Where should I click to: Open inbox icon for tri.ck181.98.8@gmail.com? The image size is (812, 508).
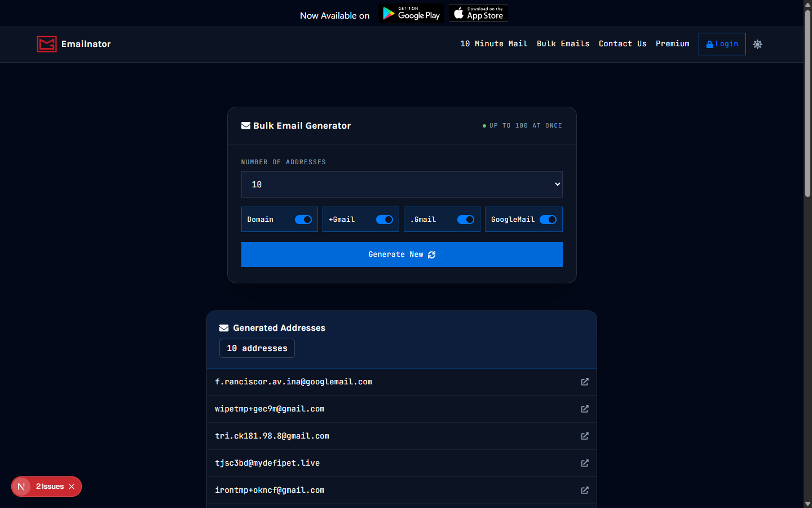(x=585, y=436)
